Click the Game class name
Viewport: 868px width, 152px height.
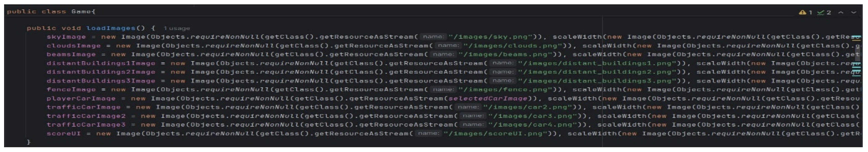[81, 11]
